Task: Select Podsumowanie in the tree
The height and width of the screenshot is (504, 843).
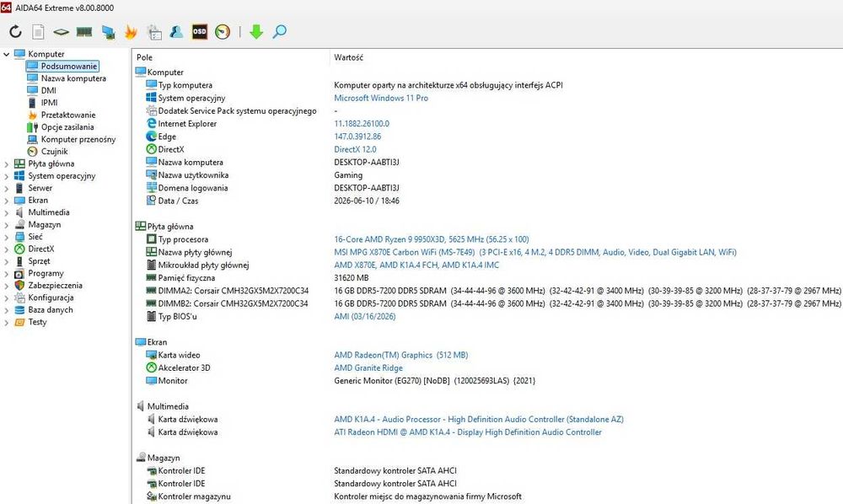Action: point(69,66)
